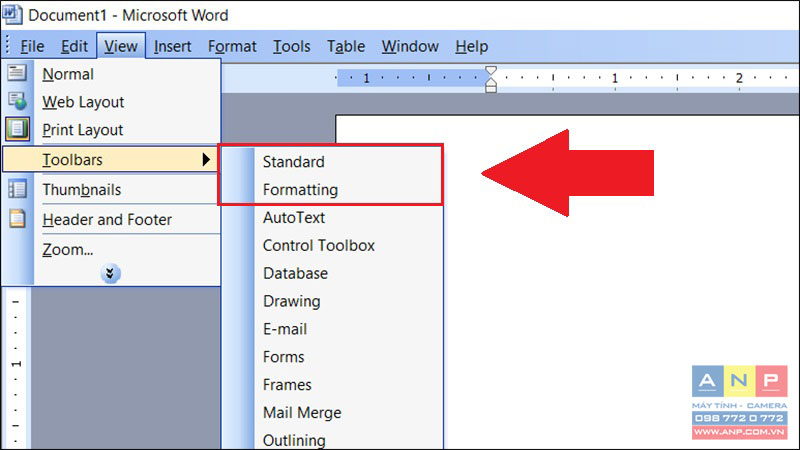The image size is (800, 450).
Task: Choose Thumbnails in the View menu
Action: [x=111, y=190]
